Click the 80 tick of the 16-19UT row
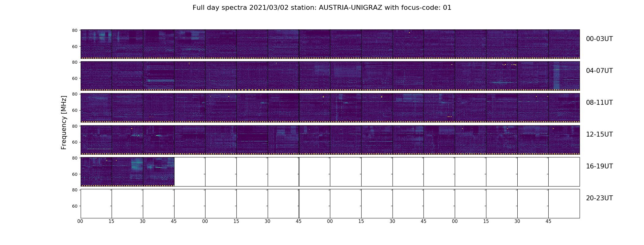The height and width of the screenshot is (245, 644). (x=75, y=158)
